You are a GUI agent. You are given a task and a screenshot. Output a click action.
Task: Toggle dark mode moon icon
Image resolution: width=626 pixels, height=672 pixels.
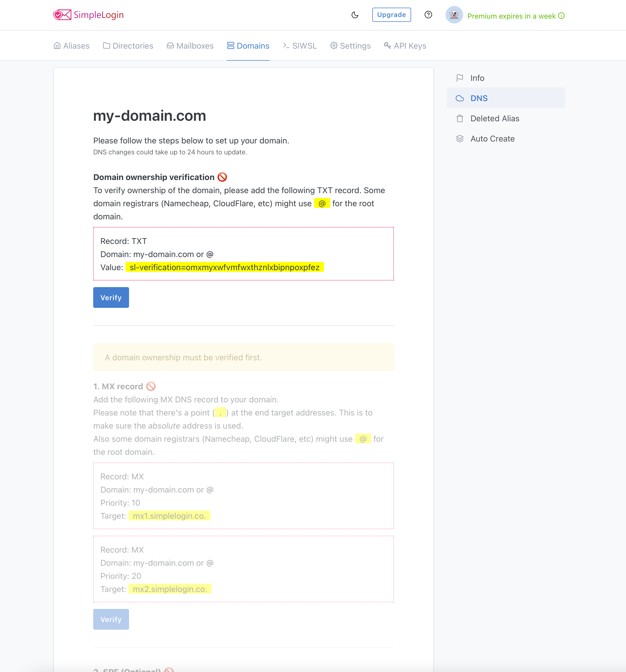pos(355,15)
